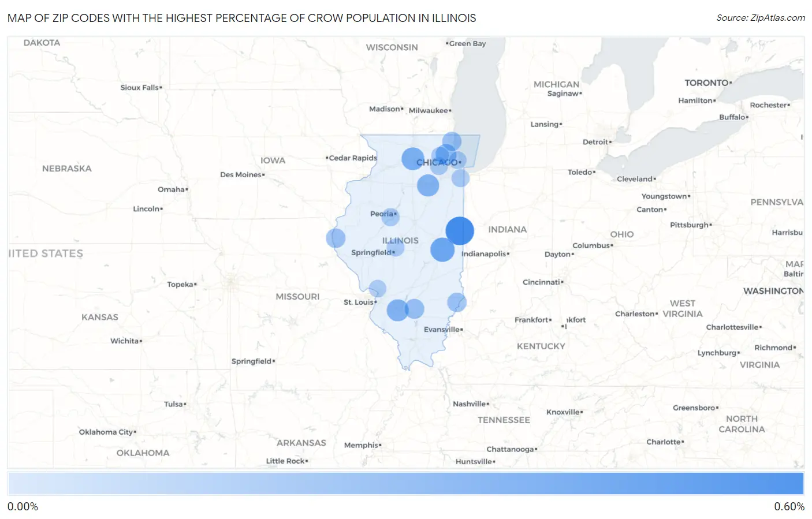Click the Milwaukee city label

[429, 110]
